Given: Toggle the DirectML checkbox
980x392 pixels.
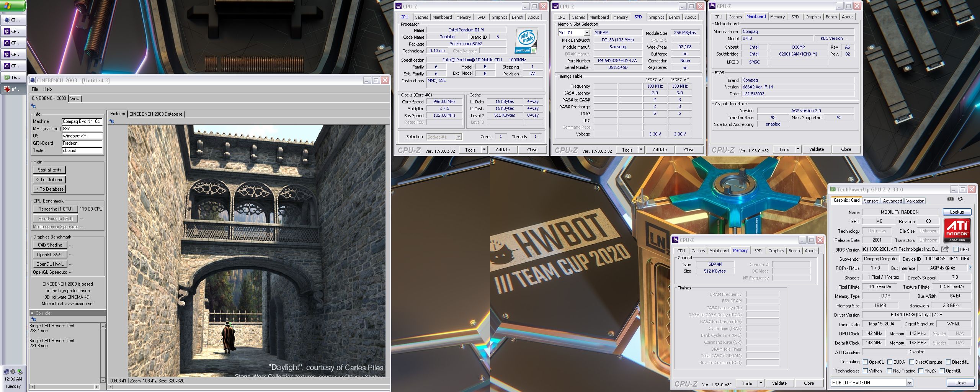Looking at the screenshot, I should pos(948,362).
